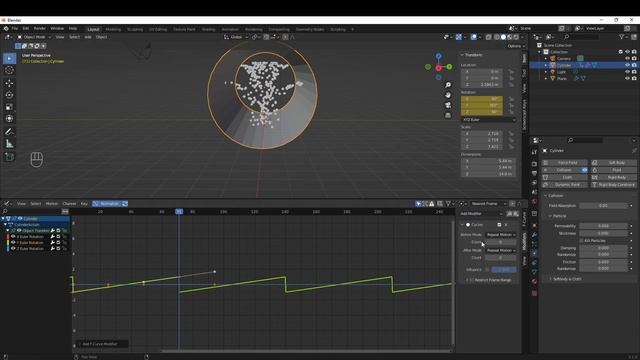Open the After Mode Repeat Motion dropdown
This screenshot has width=640, height=360.
(501, 250)
